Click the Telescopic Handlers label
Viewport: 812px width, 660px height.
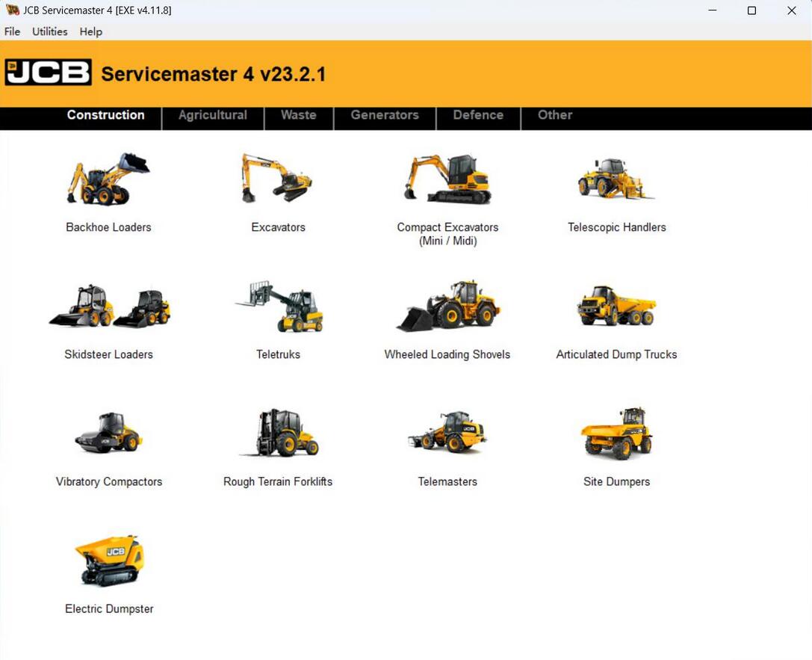pyautogui.click(x=617, y=227)
